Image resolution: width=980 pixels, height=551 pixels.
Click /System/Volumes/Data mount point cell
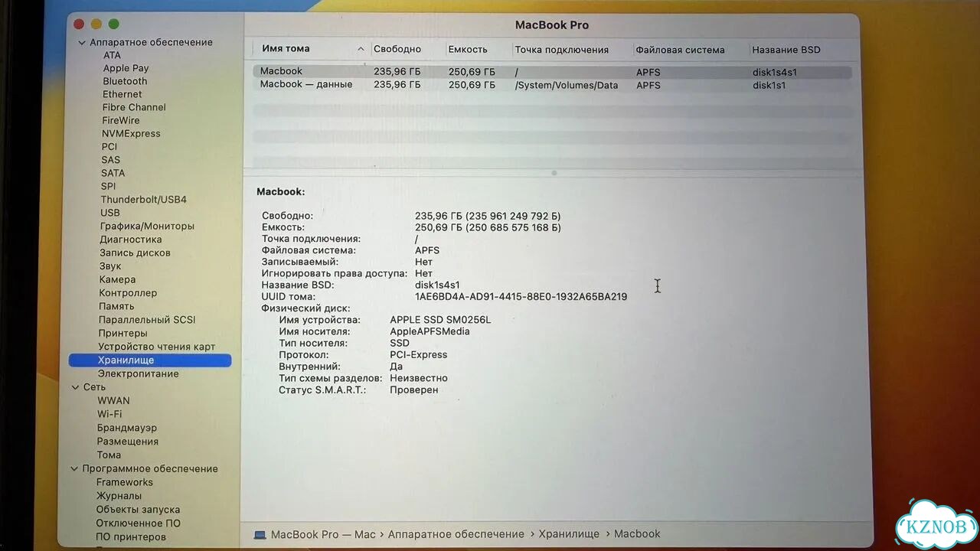[567, 85]
